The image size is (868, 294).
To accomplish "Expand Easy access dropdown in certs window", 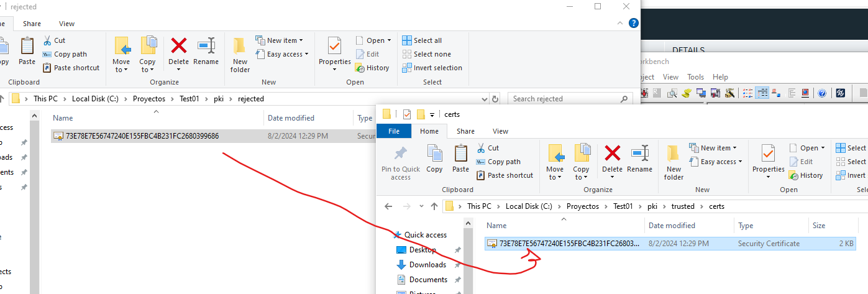I will click(x=715, y=162).
